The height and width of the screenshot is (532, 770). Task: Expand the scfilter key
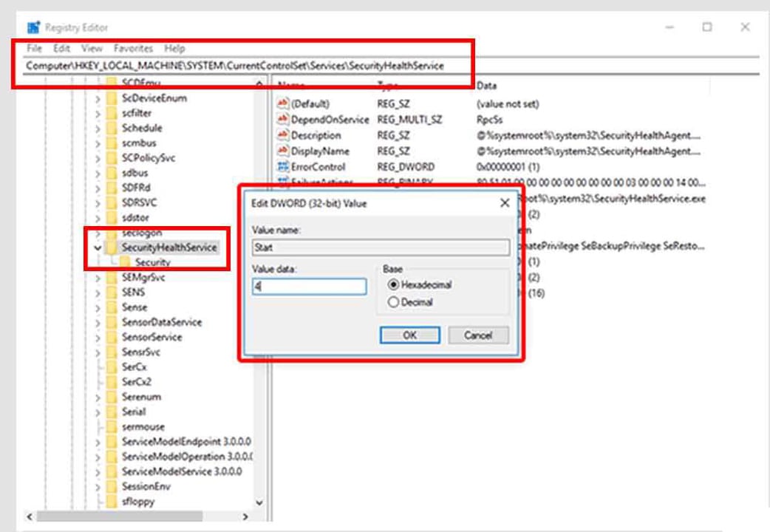pos(98,114)
